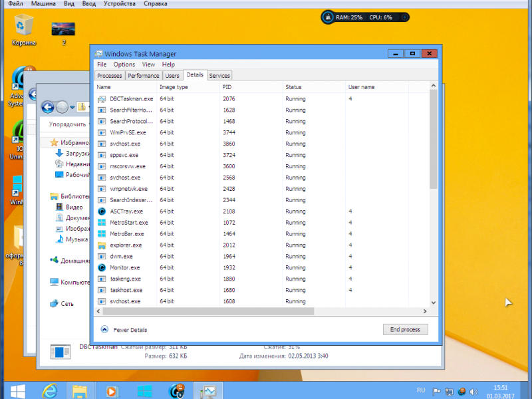Open the File menu in Task Manager
This screenshot has width=532, height=399.
pyautogui.click(x=102, y=65)
